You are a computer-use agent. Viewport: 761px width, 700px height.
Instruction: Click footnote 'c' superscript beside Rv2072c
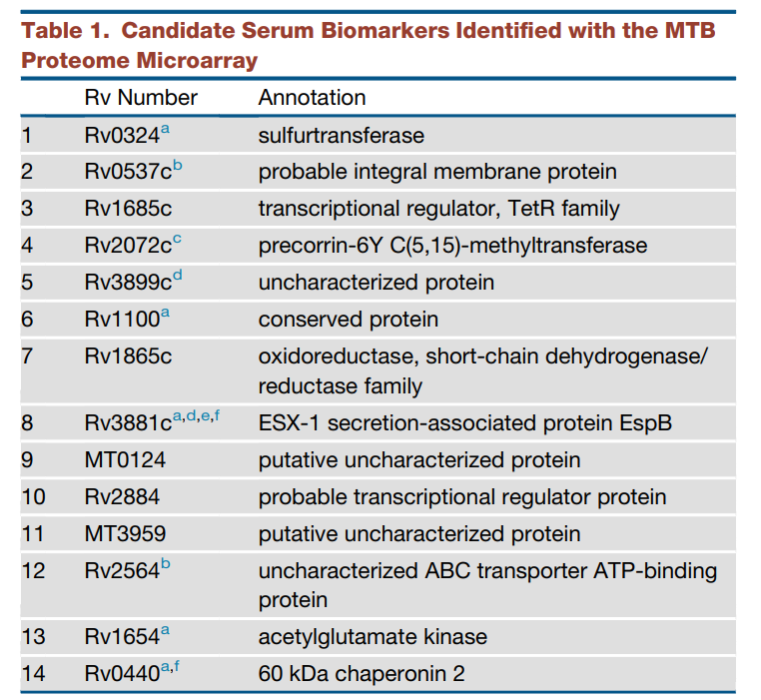click(x=177, y=239)
